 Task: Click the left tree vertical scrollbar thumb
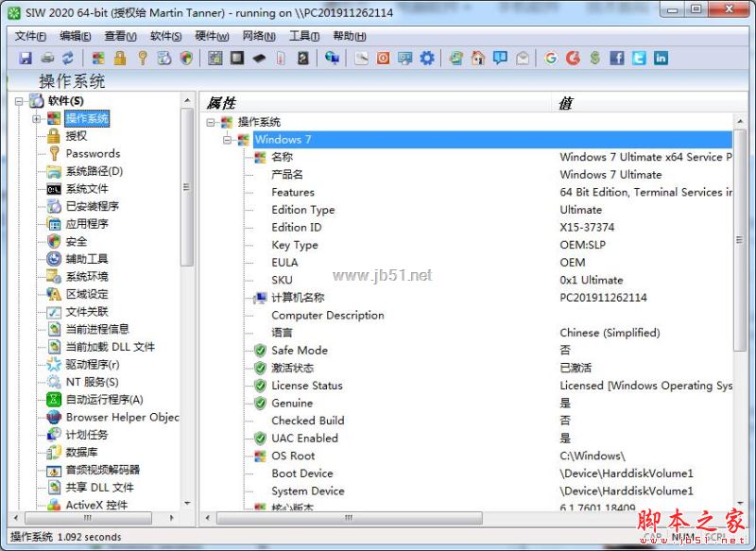click(186, 187)
